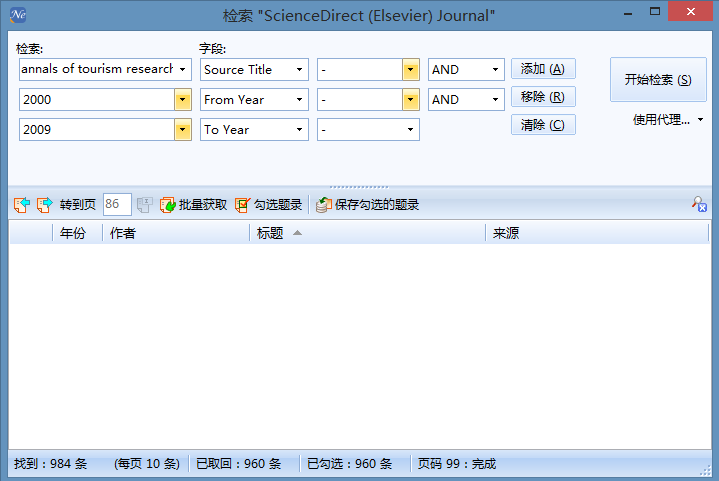Click the status text (每页 10 条)
The height and width of the screenshot is (481, 719).
click(147, 464)
